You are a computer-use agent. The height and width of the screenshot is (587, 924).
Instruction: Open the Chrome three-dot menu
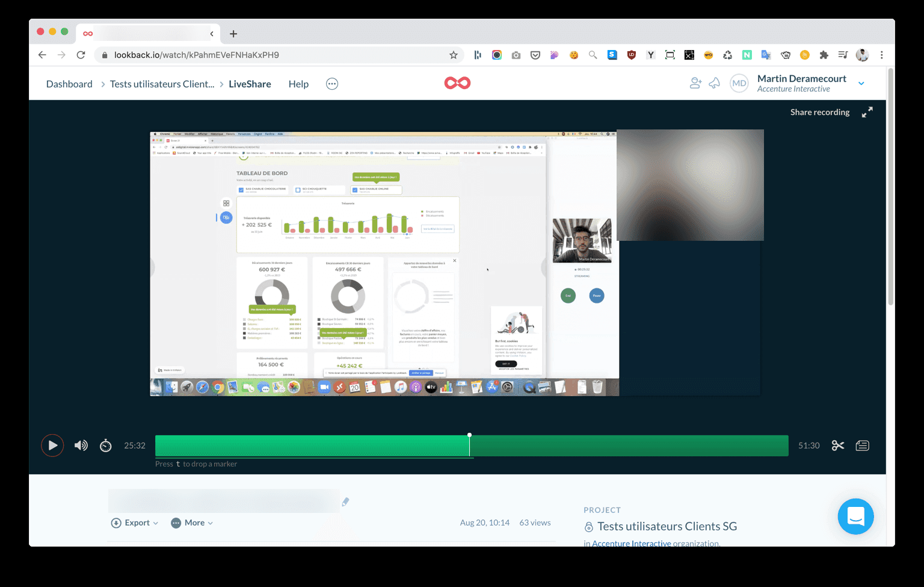(882, 55)
